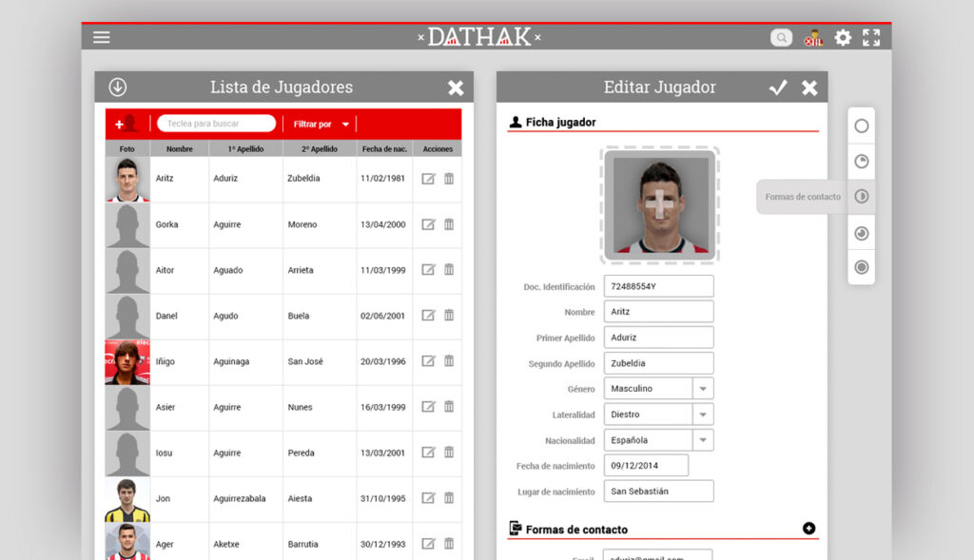974x560 pixels.
Task: Close the Lista de Jugadores panel
Action: click(x=456, y=87)
